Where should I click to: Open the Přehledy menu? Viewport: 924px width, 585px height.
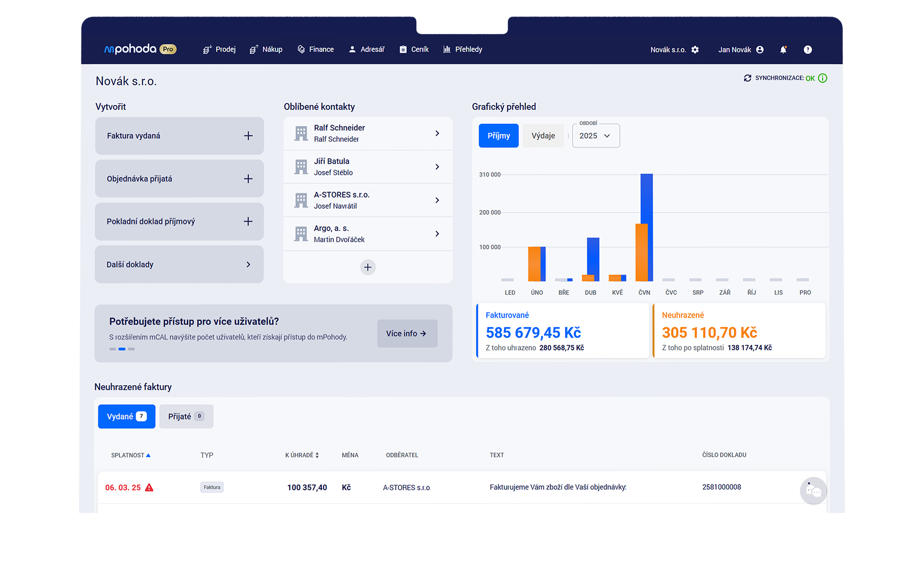pos(462,49)
